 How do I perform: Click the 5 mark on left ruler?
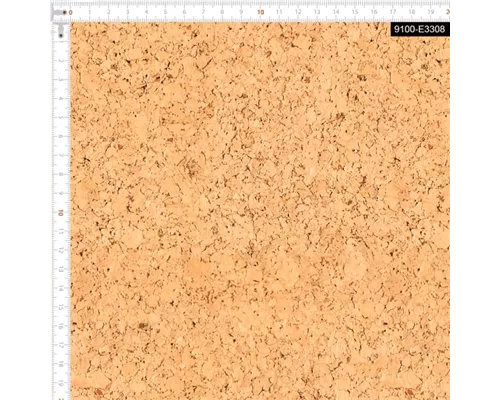pyautogui.click(x=61, y=118)
